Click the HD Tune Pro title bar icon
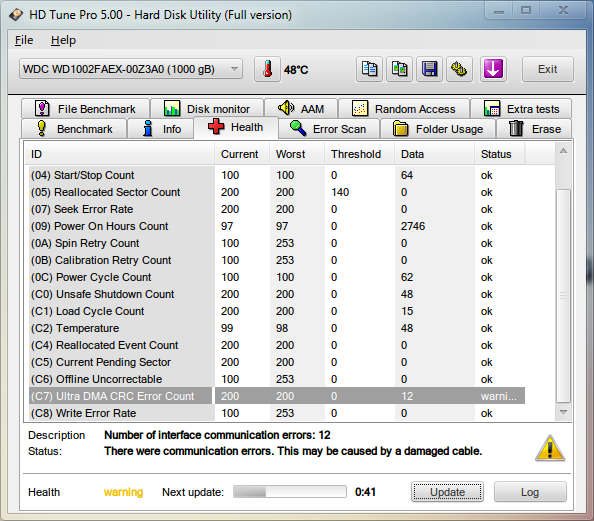This screenshot has width=594, height=521. [16, 15]
